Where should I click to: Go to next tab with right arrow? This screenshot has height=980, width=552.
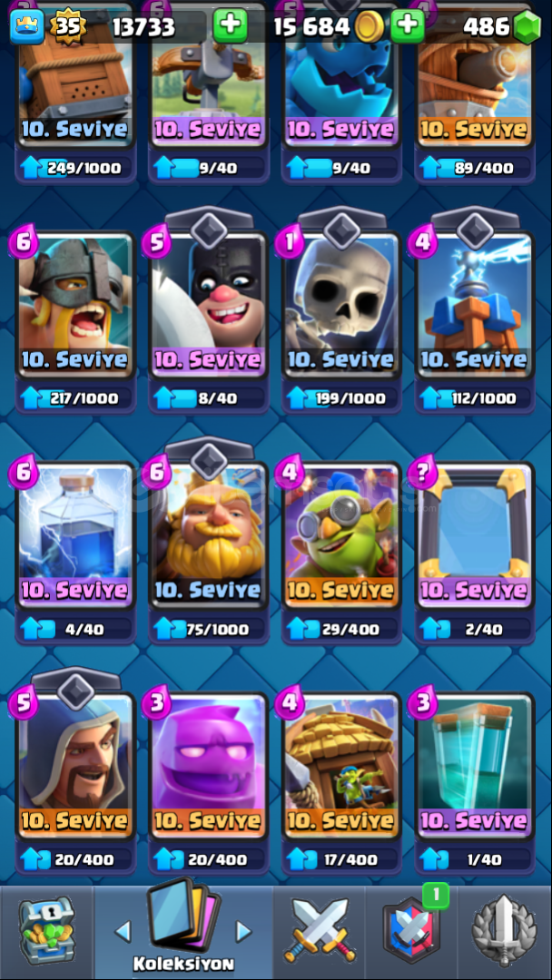point(243,931)
